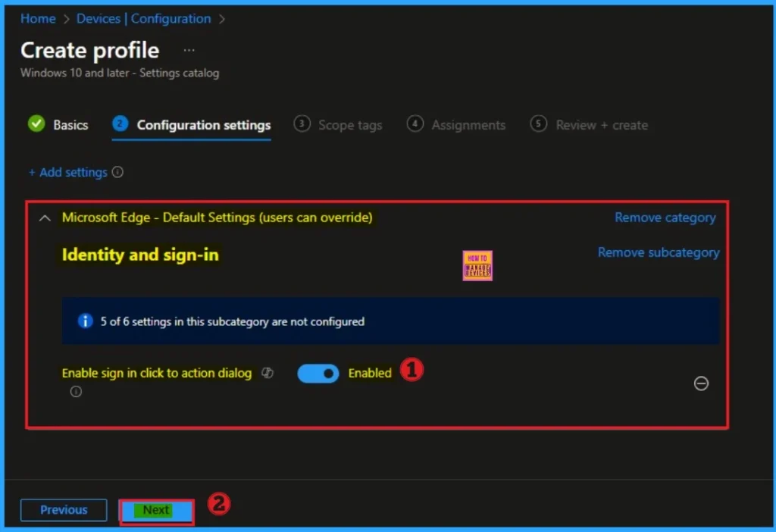The image size is (776, 532).
Task: Click the step 3 circle for Scope tags
Action: [302, 124]
